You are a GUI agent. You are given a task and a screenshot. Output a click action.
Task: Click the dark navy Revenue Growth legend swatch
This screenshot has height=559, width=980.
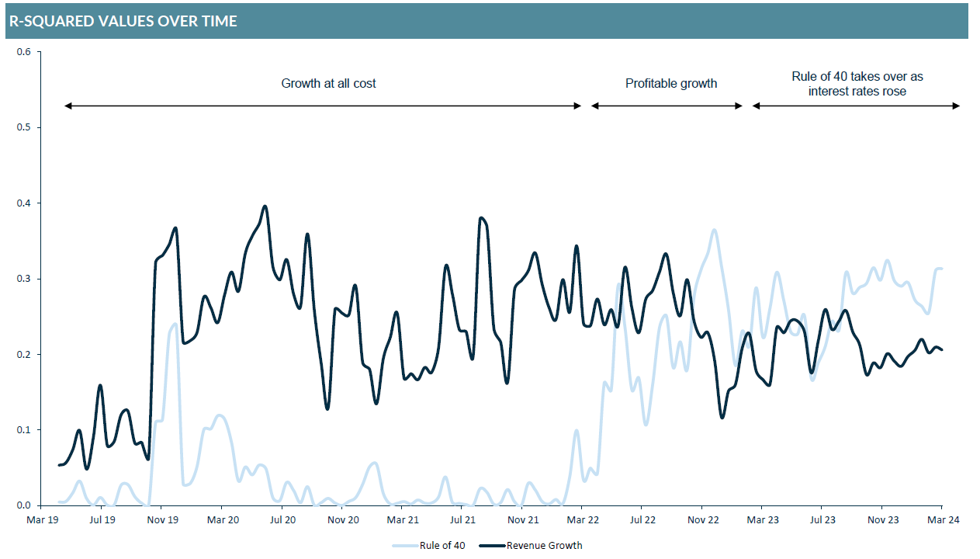(x=492, y=546)
